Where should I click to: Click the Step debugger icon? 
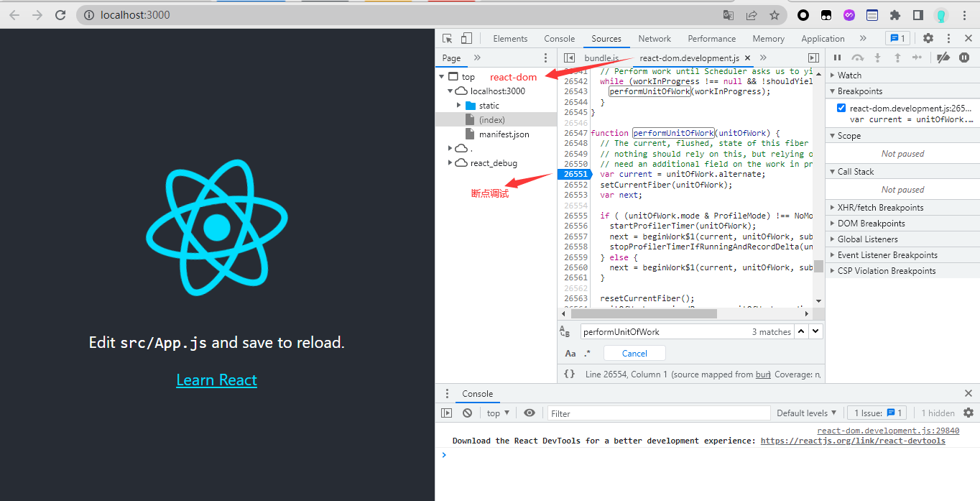click(917, 58)
